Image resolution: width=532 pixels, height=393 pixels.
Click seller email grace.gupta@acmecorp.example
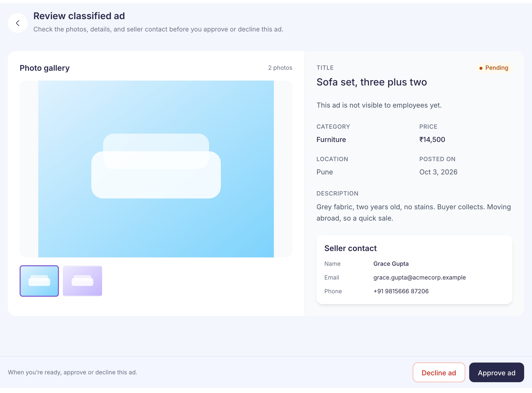420,278
